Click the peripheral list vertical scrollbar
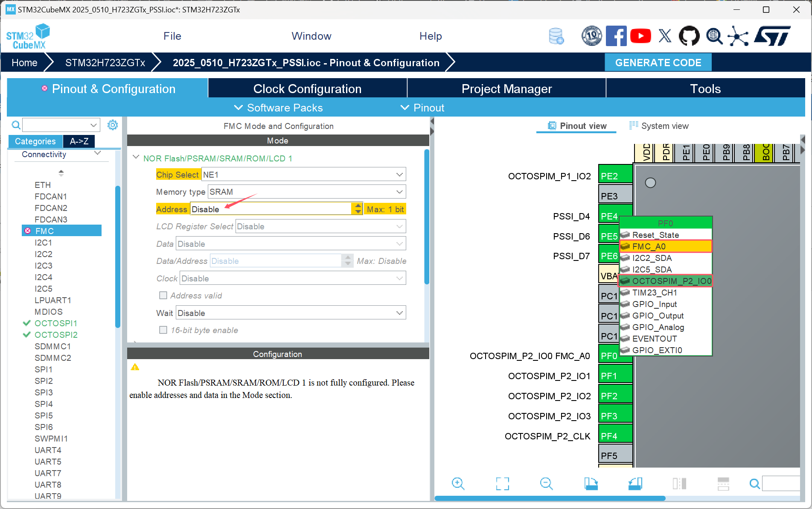 click(118, 256)
